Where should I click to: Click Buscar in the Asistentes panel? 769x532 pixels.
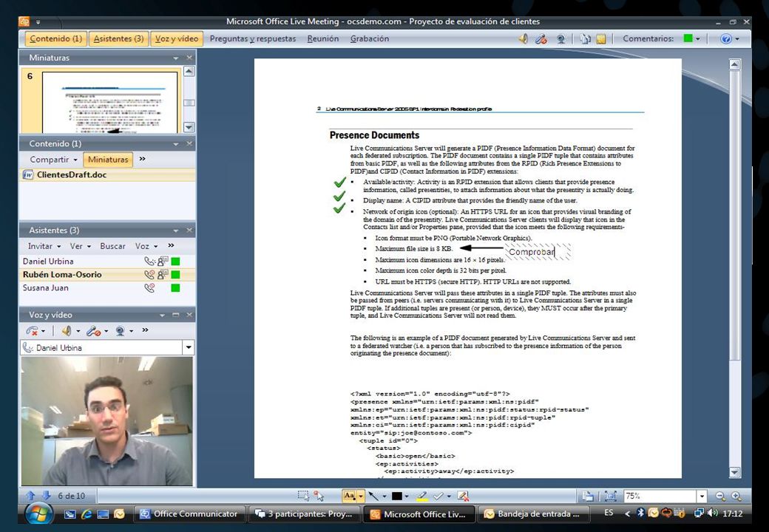point(113,246)
